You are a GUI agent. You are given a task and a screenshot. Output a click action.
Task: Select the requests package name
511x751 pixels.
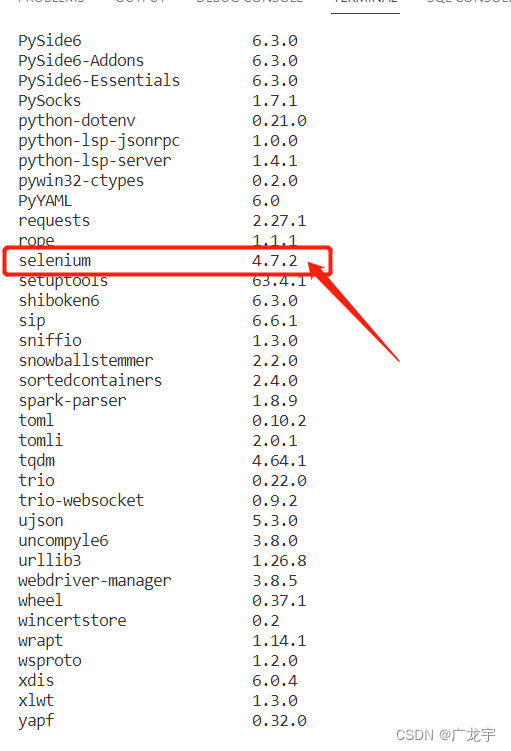54,221
